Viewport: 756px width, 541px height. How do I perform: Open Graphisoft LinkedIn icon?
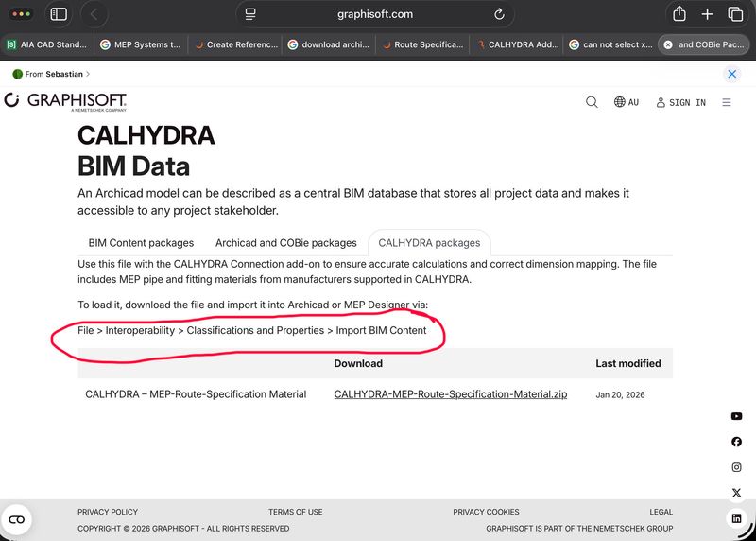[x=736, y=518]
